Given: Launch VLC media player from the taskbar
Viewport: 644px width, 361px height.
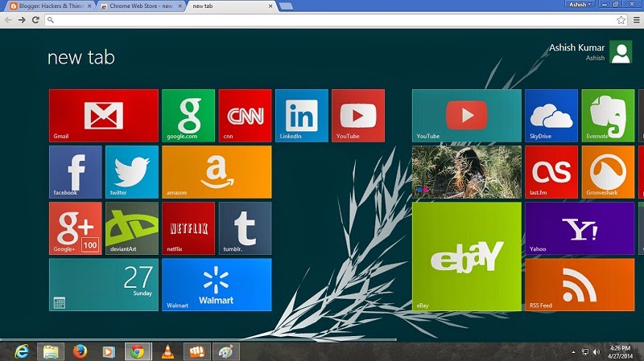Looking at the screenshot, I should (x=167, y=351).
